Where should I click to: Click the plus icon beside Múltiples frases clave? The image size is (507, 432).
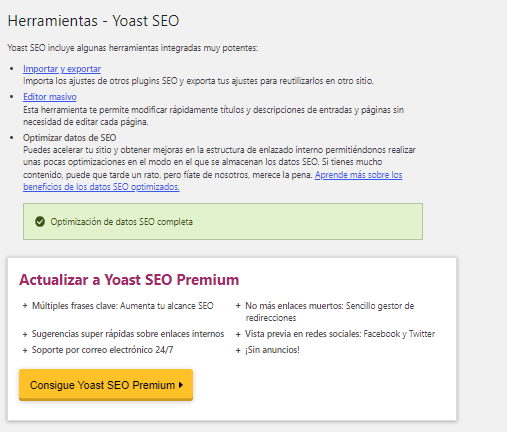[25, 306]
